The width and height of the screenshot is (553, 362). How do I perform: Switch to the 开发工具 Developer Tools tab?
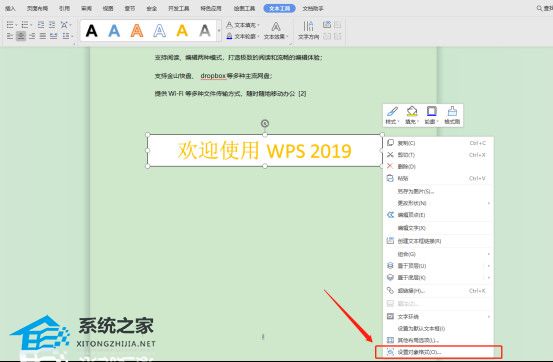[x=178, y=8]
